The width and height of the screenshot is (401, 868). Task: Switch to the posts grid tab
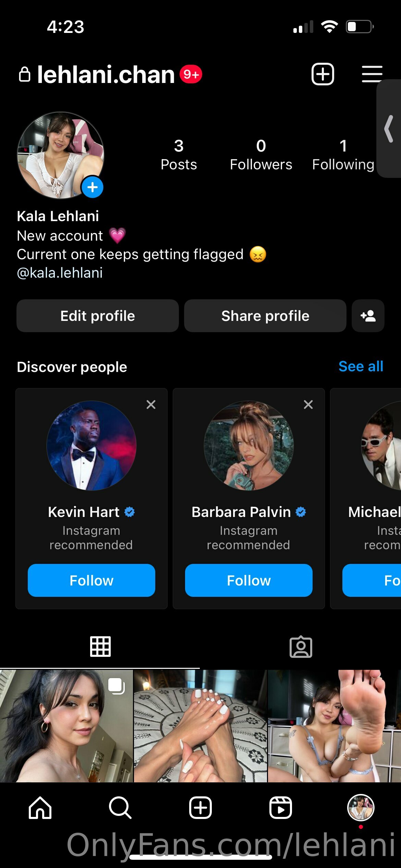point(100,647)
